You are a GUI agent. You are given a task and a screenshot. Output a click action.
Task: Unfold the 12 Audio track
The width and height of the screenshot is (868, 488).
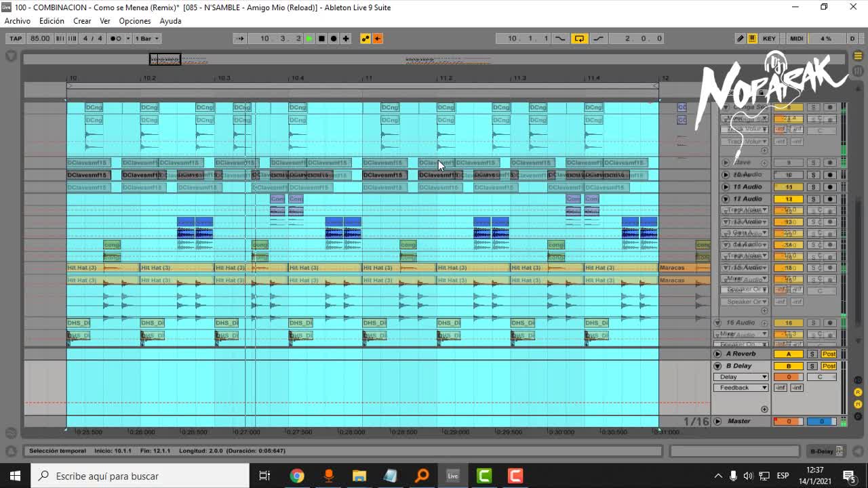point(726,199)
